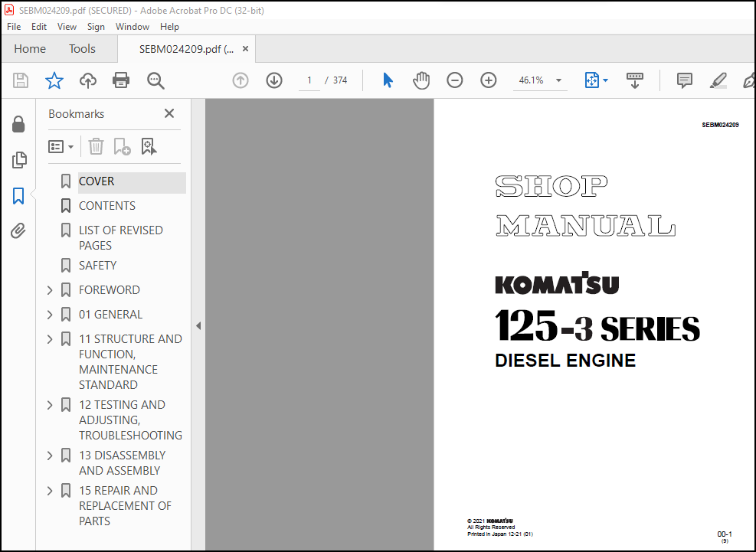
Task: Click the fit page view icon
Action: click(591, 80)
